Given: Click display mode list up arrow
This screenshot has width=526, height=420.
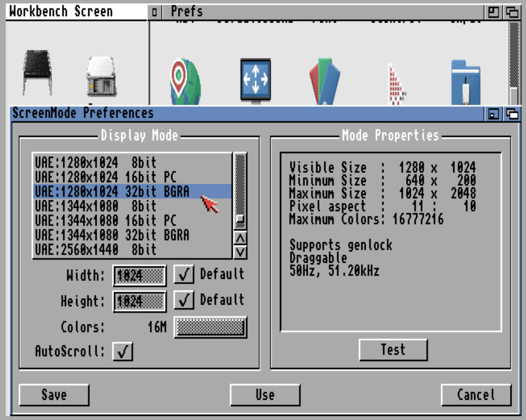Looking at the screenshot, I should tap(240, 238).
